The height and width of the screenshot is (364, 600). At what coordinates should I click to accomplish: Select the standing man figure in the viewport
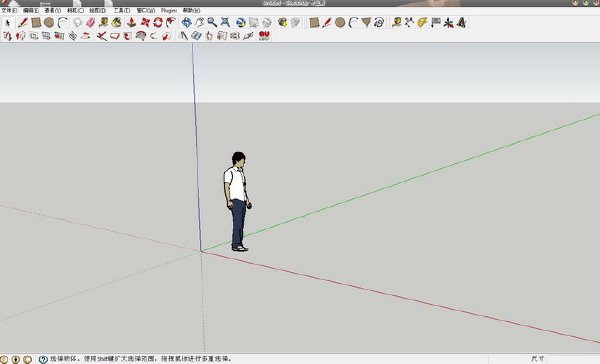238,202
